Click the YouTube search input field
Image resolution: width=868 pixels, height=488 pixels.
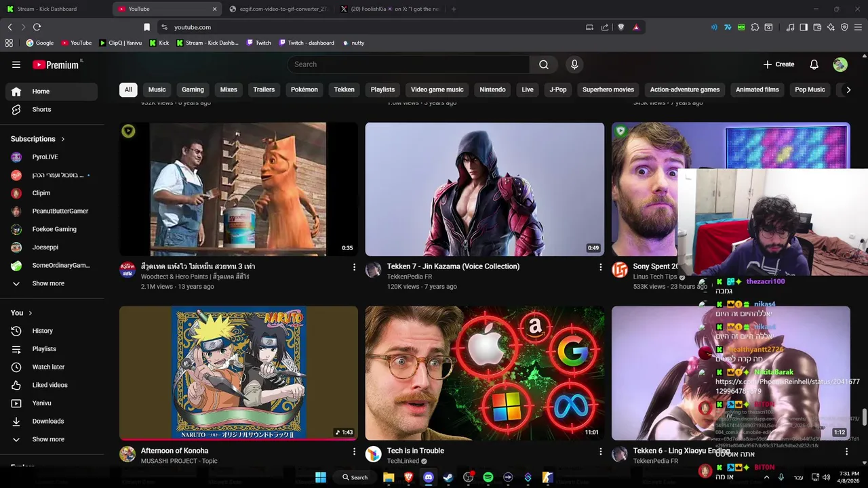pyautogui.click(x=409, y=64)
